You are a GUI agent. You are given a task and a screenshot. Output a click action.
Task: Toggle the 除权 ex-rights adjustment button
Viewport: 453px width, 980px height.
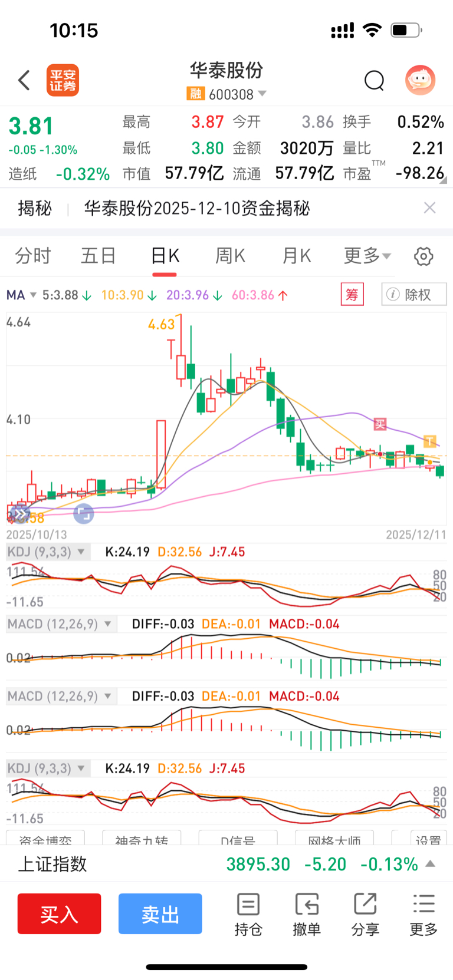pos(414,294)
